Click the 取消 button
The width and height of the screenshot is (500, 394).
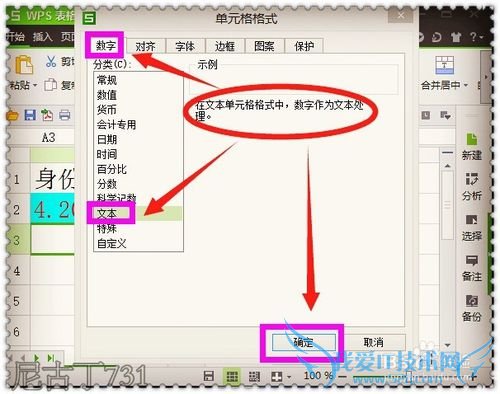(373, 342)
